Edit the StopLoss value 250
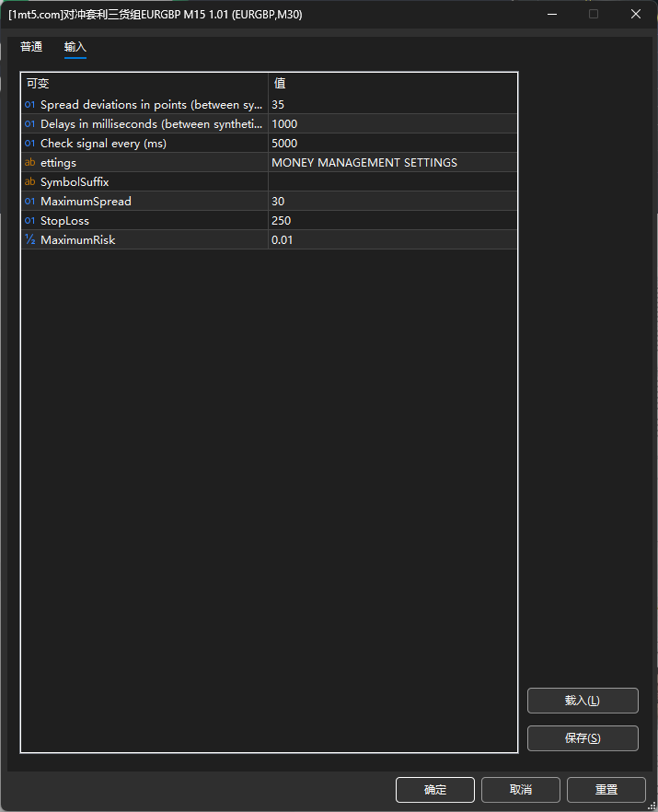Screen dimensions: 658x812 (x=392, y=221)
